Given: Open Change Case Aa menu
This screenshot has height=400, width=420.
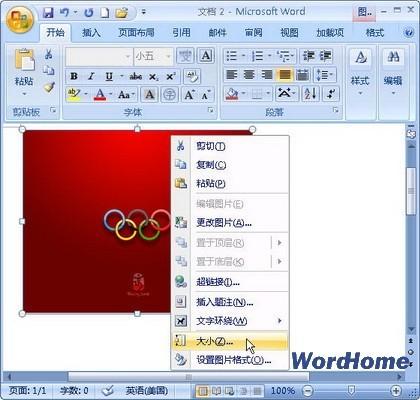Looking at the screenshot, I should click(126, 95).
